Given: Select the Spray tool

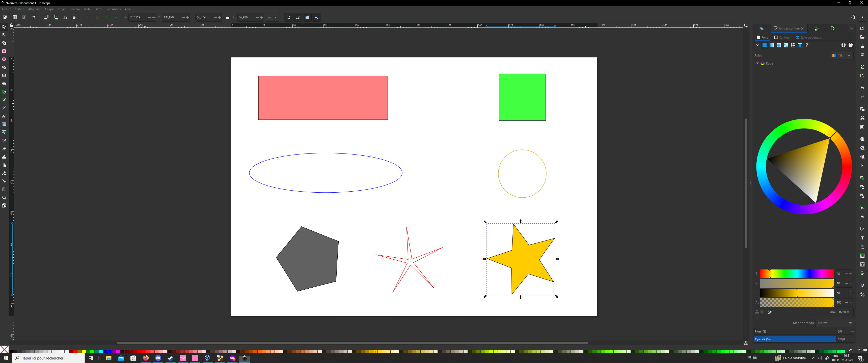Looking at the screenshot, I should coord(4,165).
